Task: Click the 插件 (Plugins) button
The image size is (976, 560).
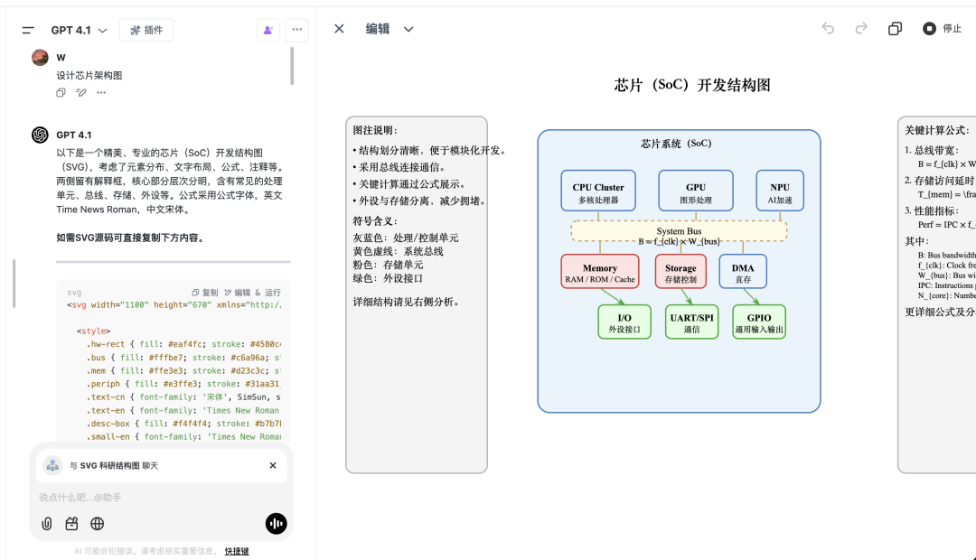Action: point(146,29)
